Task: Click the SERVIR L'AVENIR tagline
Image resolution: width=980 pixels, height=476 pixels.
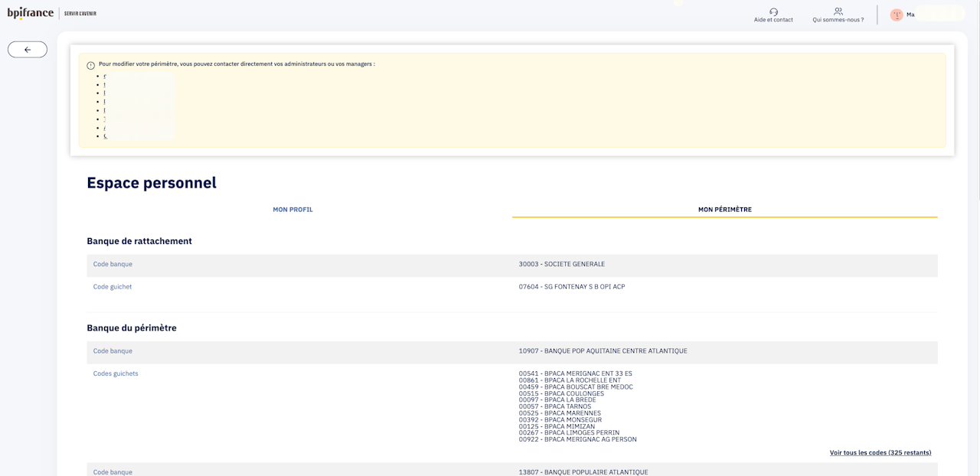Action: [x=80, y=14]
